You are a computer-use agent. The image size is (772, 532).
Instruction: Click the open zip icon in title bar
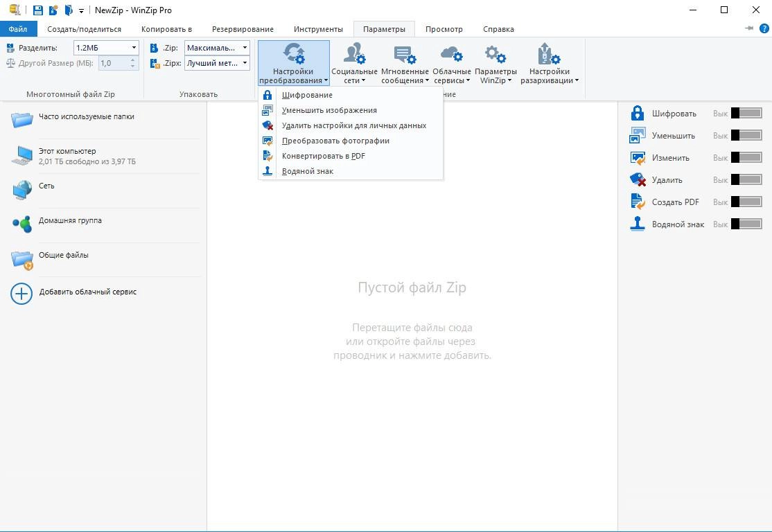pyautogui.click(x=69, y=10)
